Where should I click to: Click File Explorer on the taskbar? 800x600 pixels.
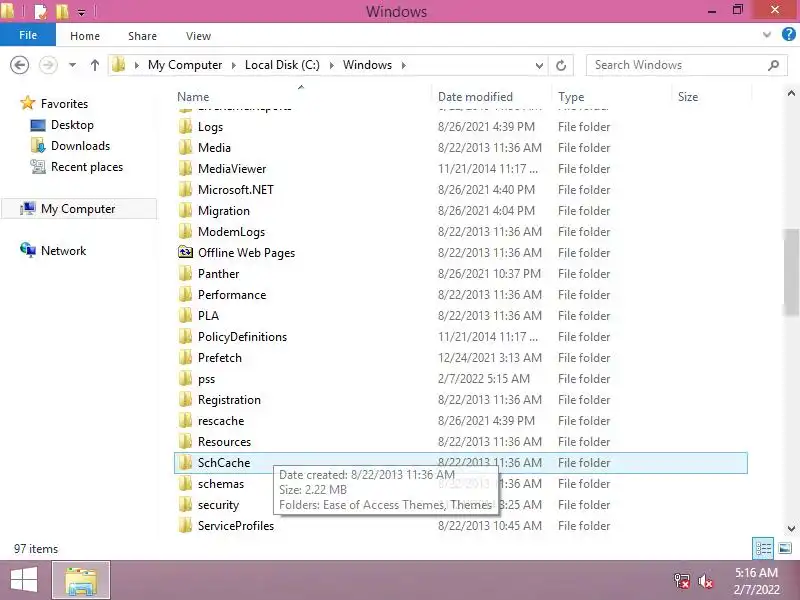pos(81,581)
